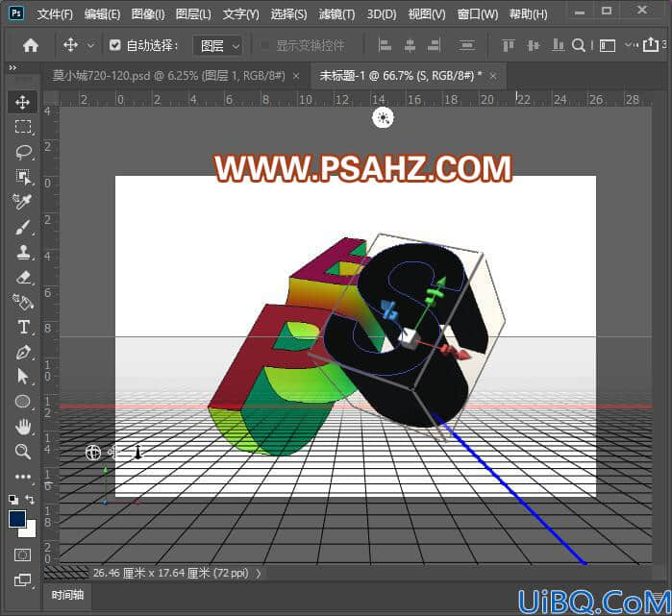Image resolution: width=672 pixels, height=616 pixels.
Task: Reset default foreground and background colors
Action: click(13, 499)
